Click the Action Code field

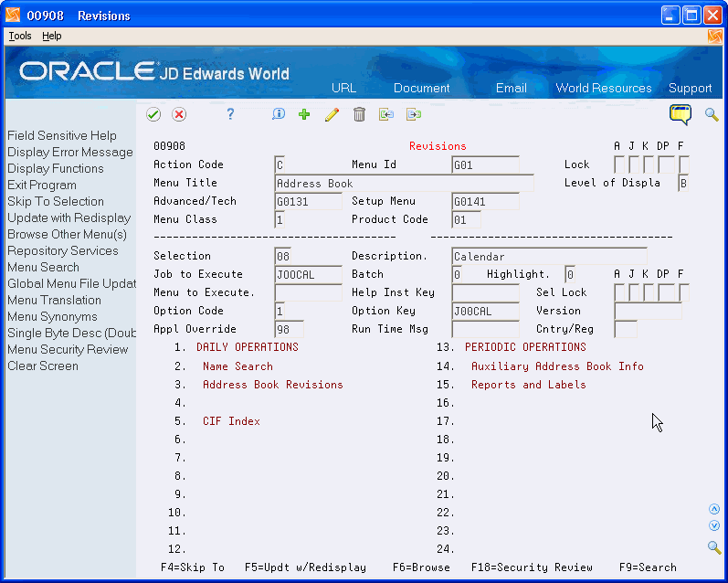click(280, 164)
